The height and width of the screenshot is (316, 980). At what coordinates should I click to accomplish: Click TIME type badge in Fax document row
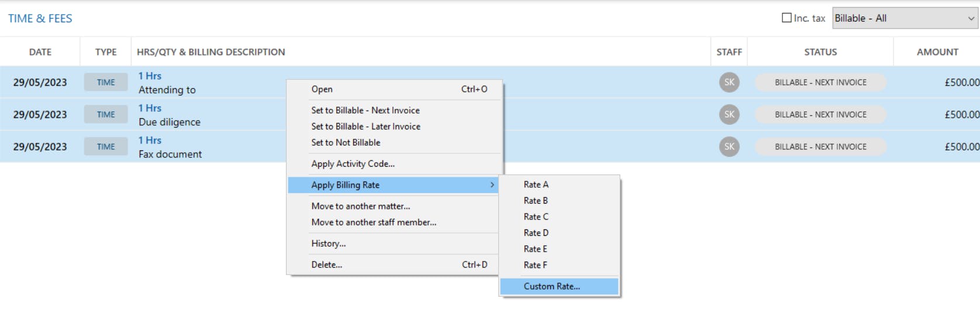pos(106,147)
